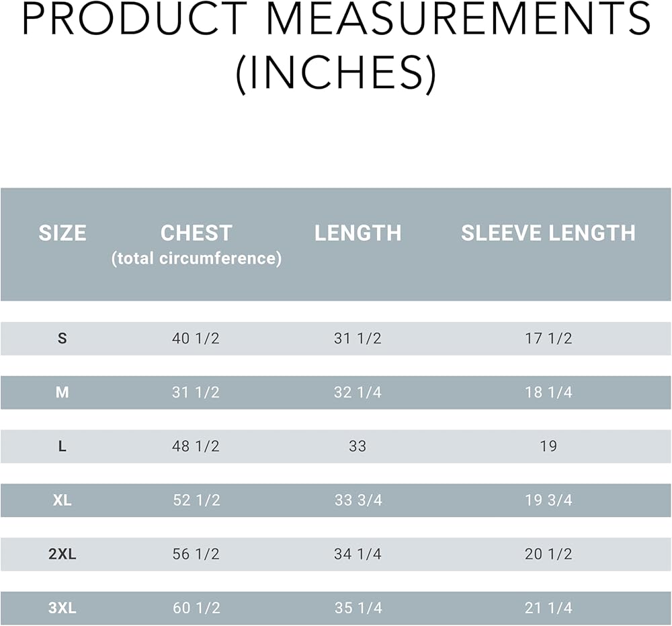The width and height of the screenshot is (672, 626).
Task: Click the XL size row label
Action: click(x=62, y=500)
